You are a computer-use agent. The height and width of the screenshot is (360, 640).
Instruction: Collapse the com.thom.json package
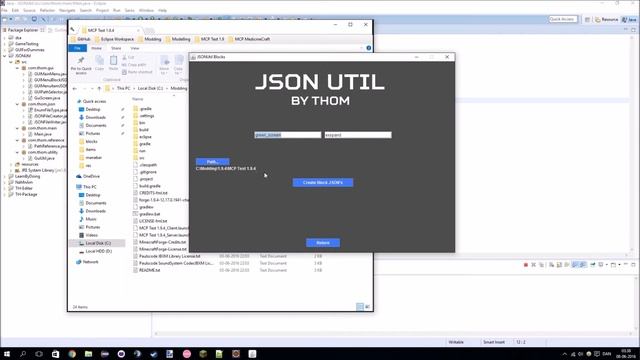[x=17, y=104]
